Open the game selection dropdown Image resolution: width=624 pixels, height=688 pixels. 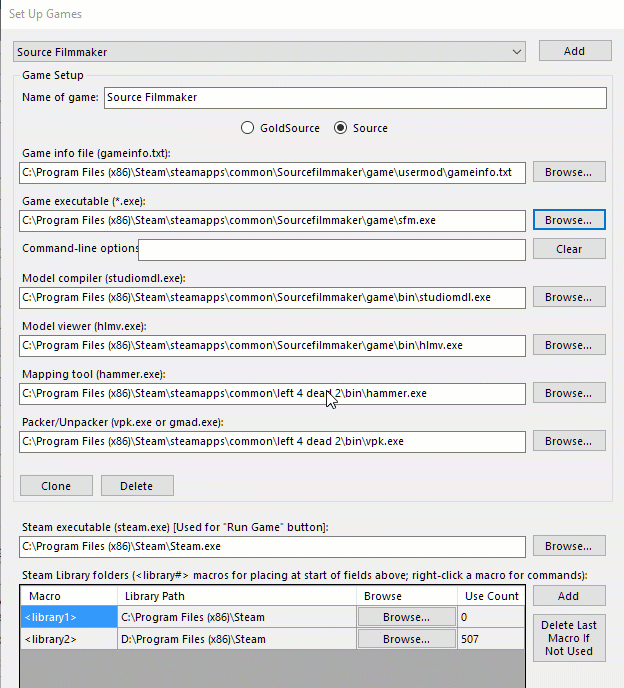click(x=269, y=51)
